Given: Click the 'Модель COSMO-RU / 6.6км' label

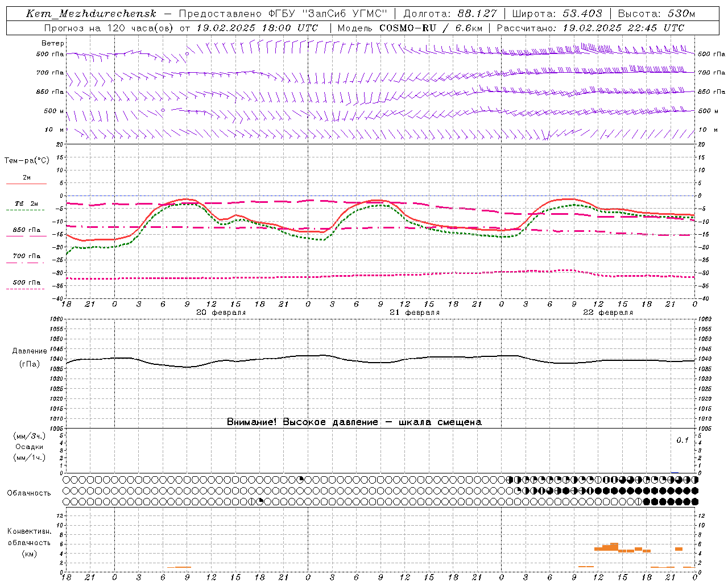Looking at the screenshot, I should 409,27.
